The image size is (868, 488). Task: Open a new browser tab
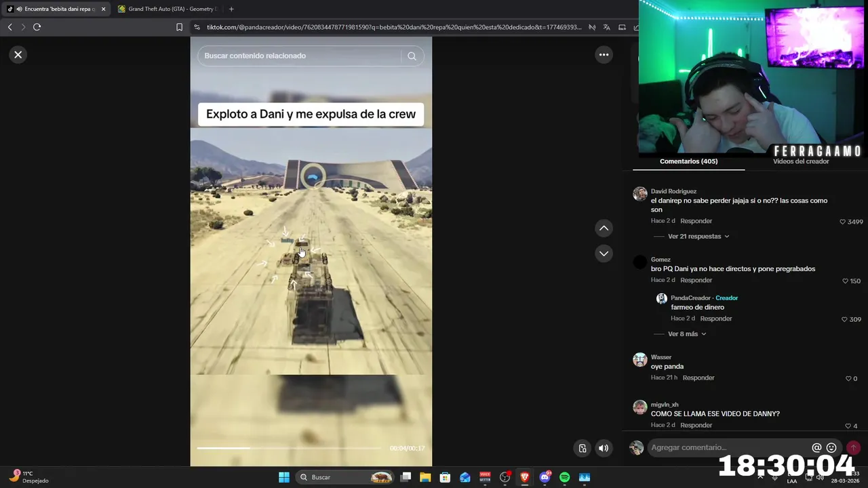point(231,9)
